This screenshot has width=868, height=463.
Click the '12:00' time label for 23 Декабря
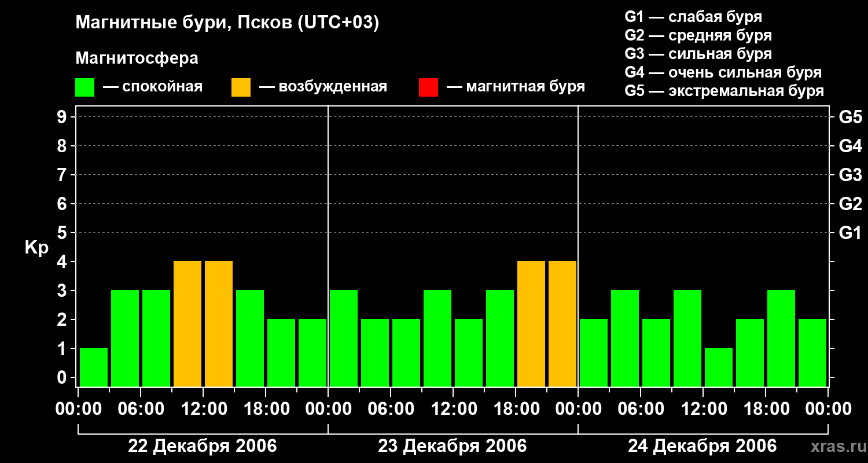pyautogui.click(x=453, y=409)
